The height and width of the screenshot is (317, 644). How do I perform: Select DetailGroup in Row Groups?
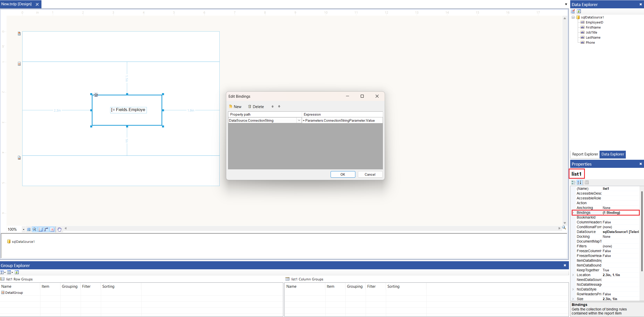point(14,293)
